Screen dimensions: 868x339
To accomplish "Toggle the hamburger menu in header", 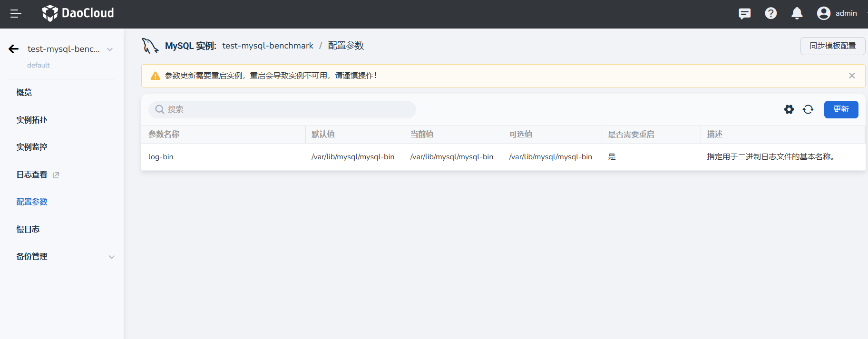I will coord(16,14).
